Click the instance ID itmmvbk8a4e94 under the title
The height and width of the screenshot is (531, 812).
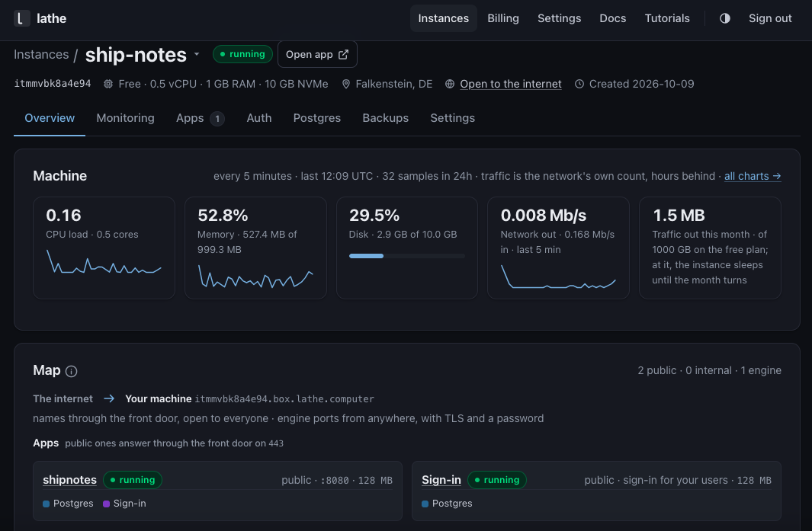[x=53, y=84]
